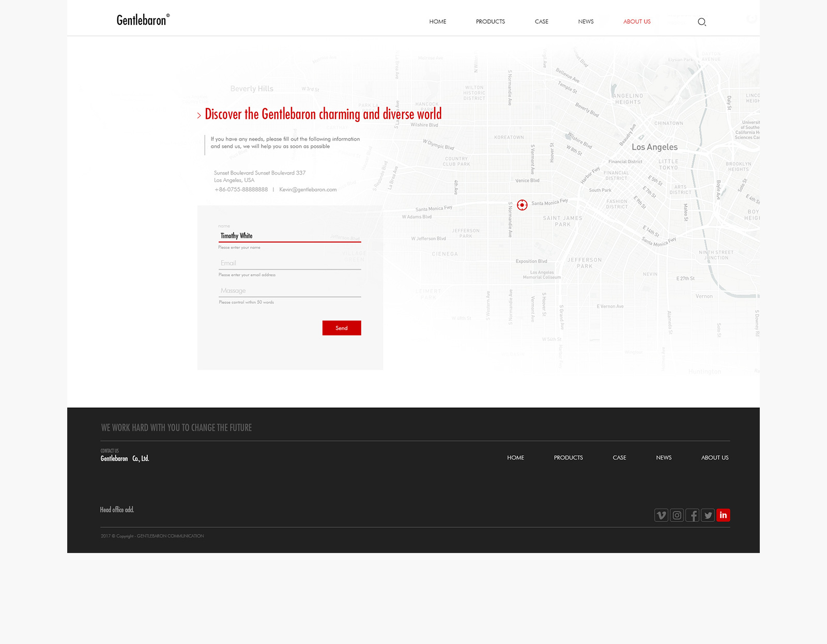Click the search magnifier icon in header
This screenshot has height=644, width=827.
701,22
